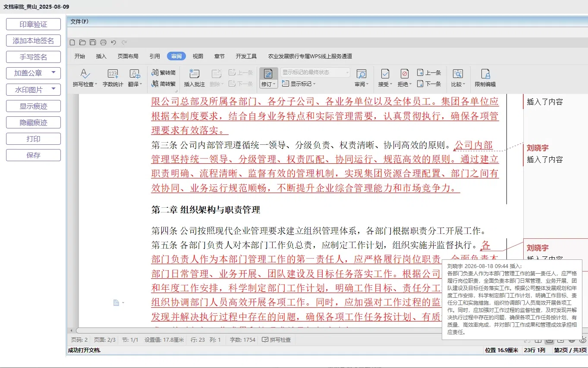Click the 隐藏痕迹 button
The image size is (588, 368).
click(33, 122)
